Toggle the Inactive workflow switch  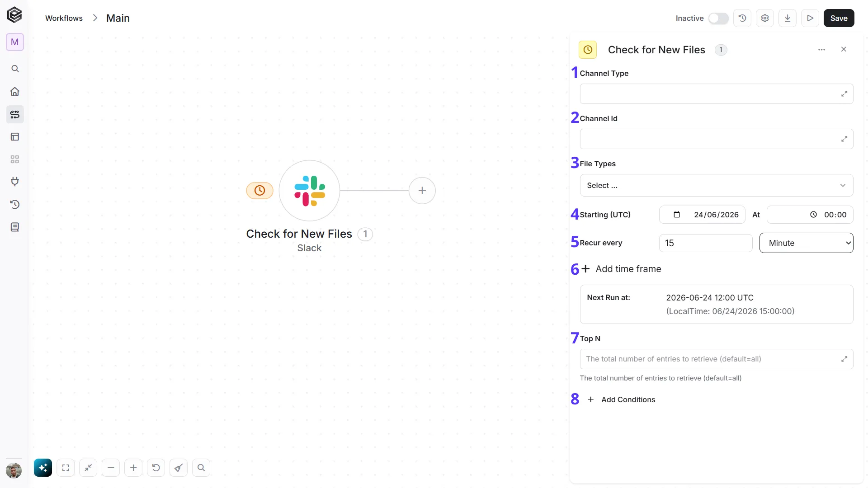[718, 18]
